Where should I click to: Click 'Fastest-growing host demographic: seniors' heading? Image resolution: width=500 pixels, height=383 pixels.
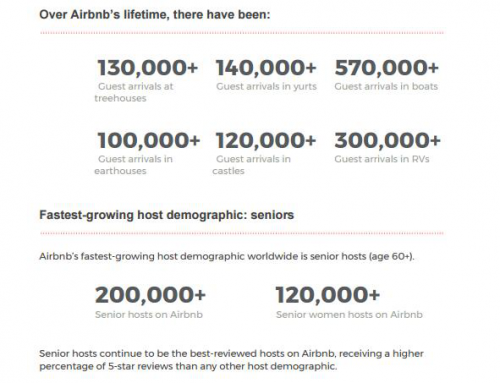[167, 215]
